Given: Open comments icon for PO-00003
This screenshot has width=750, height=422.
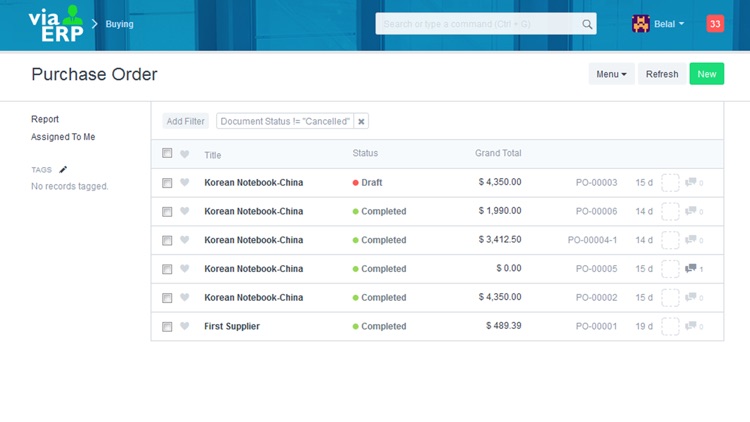Looking at the screenshot, I should click(x=690, y=182).
